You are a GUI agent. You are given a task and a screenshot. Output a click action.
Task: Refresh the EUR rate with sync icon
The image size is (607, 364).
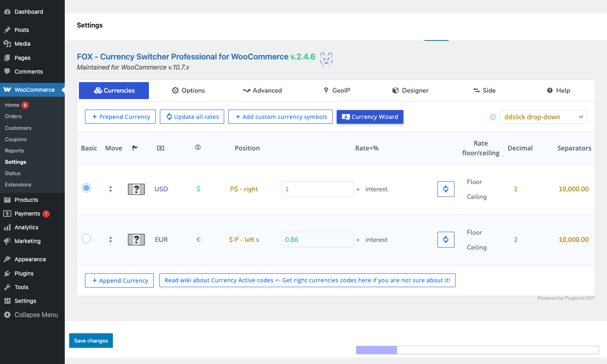click(x=446, y=239)
